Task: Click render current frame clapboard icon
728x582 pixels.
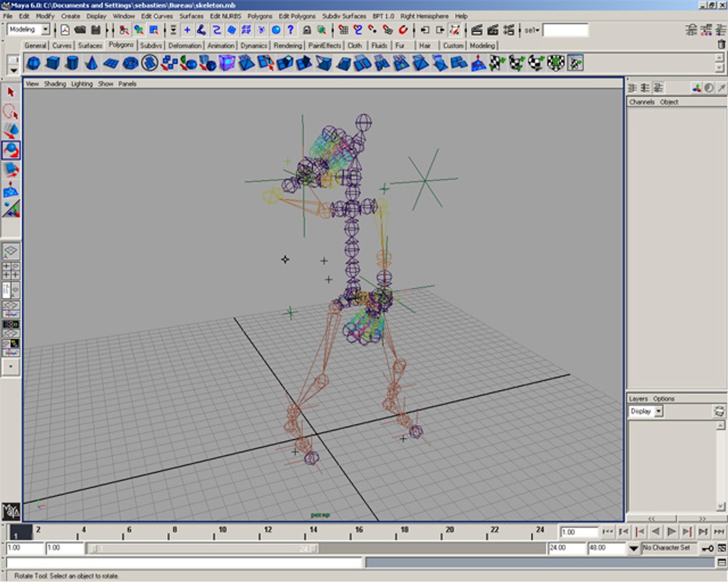Action: (477, 30)
